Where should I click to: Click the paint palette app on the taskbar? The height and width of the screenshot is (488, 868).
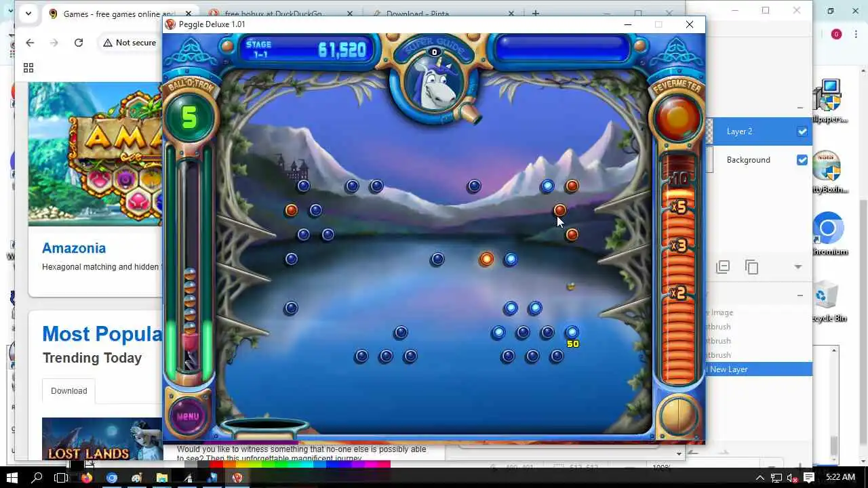click(136, 478)
